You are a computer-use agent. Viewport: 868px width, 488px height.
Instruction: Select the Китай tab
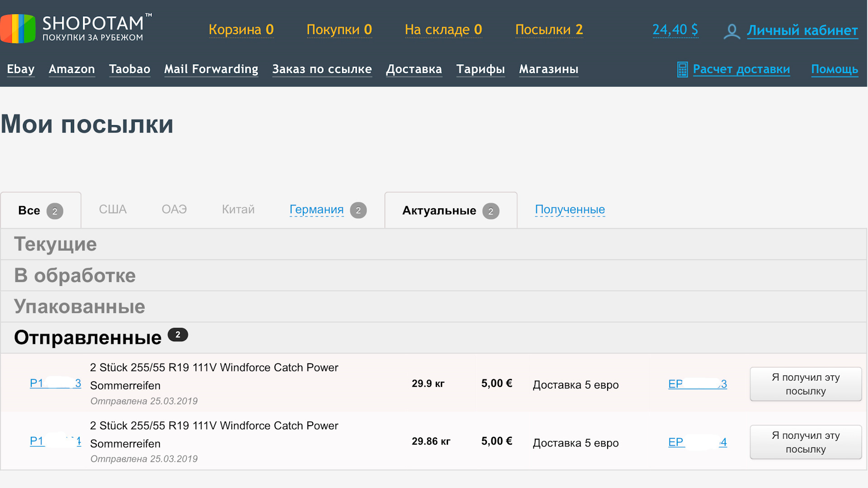tap(238, 210)
